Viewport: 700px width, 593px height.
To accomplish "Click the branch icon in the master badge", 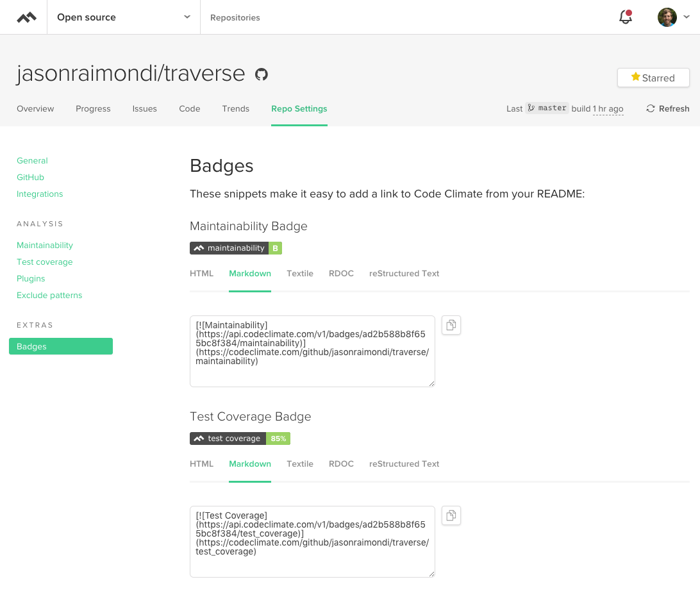I will tap(531, 108).
